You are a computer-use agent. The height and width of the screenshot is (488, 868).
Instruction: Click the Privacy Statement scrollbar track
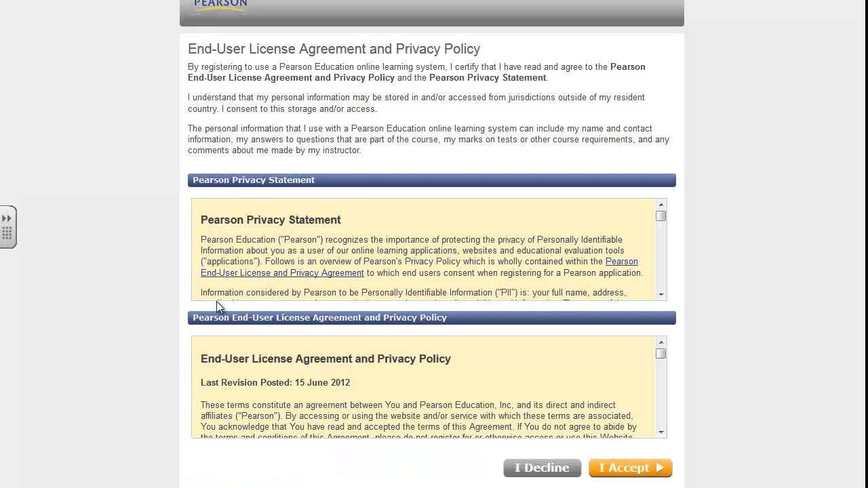pyautogui.click(x=661, y=258)
